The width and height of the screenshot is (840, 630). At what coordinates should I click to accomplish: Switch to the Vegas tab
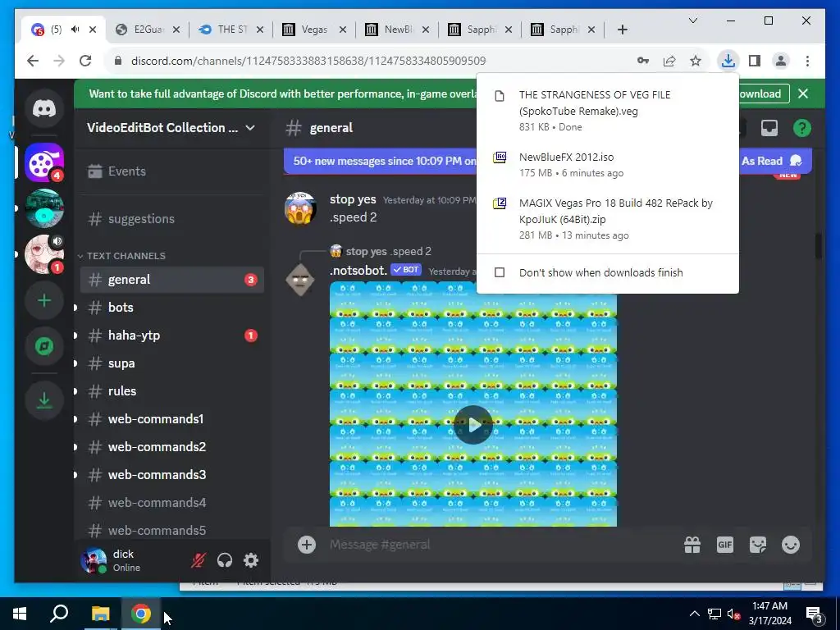[x=314, y=30]
